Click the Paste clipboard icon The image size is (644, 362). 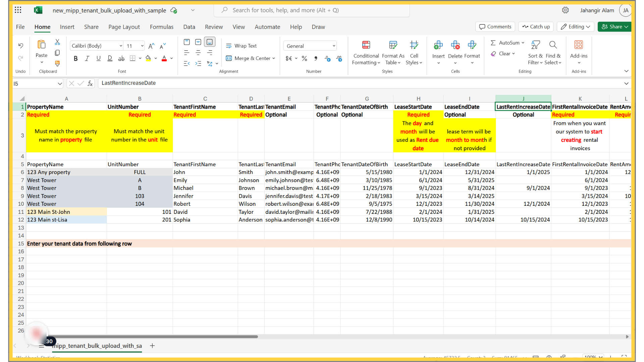click(x=42, y=45)
